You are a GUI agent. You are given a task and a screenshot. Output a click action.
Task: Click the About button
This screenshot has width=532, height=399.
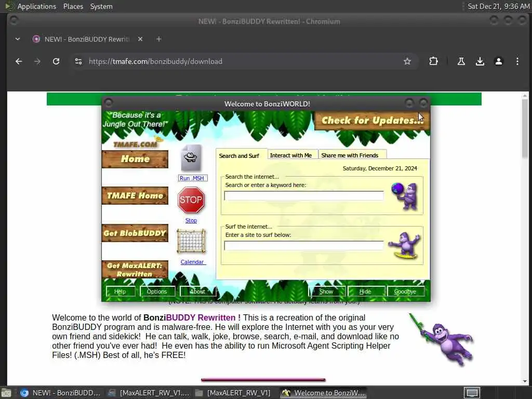(198, 291)
